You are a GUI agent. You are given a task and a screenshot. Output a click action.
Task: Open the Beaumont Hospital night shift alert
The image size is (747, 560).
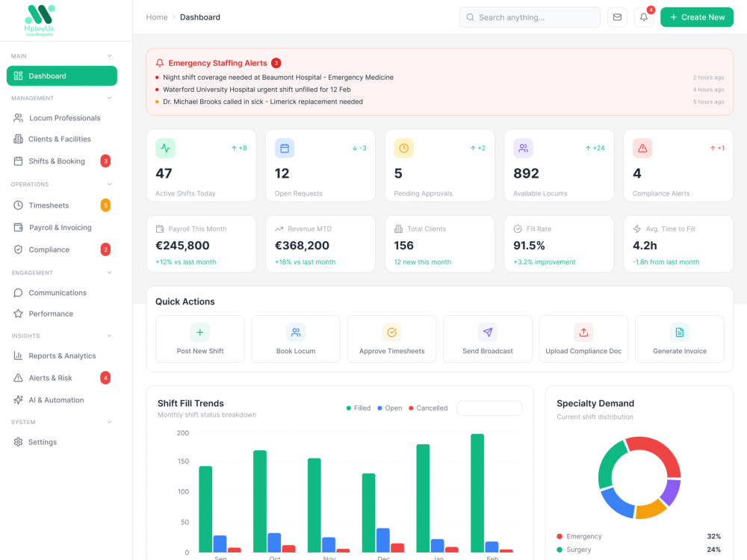coord(439,77)
